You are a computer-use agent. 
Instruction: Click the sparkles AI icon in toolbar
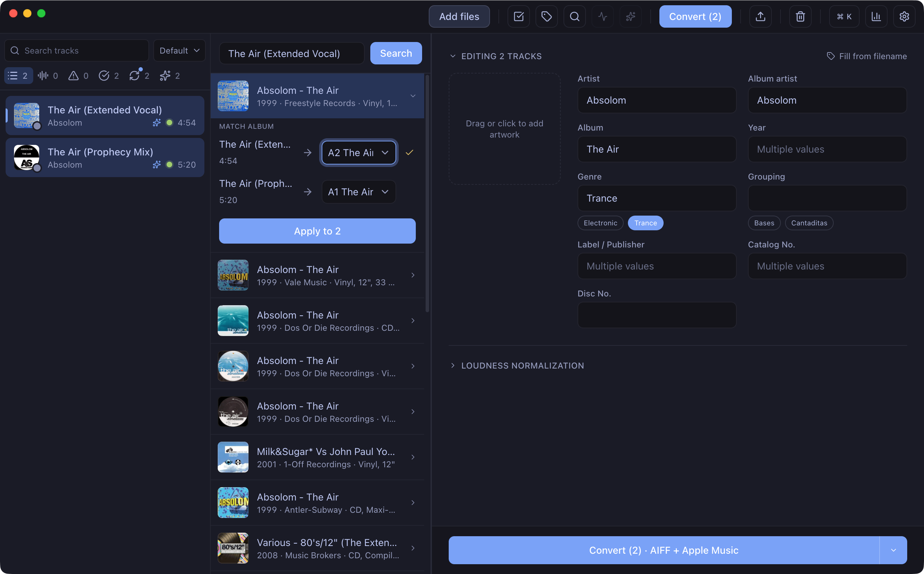tap(631, 17)
